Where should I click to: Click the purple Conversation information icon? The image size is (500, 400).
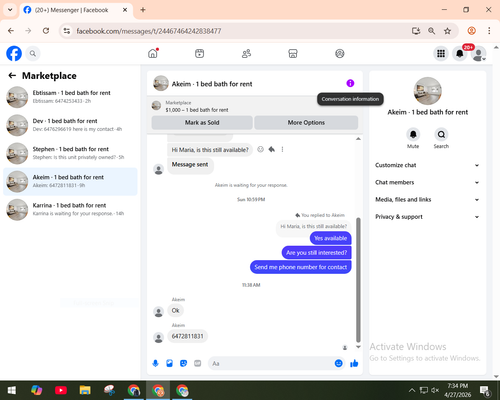point(350,83)
